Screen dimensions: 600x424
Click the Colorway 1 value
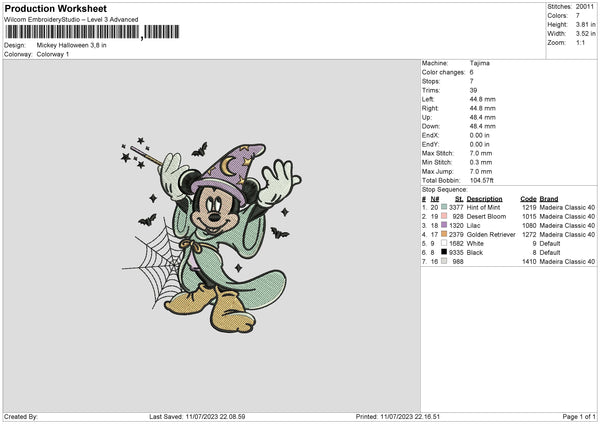coord(53,53)
